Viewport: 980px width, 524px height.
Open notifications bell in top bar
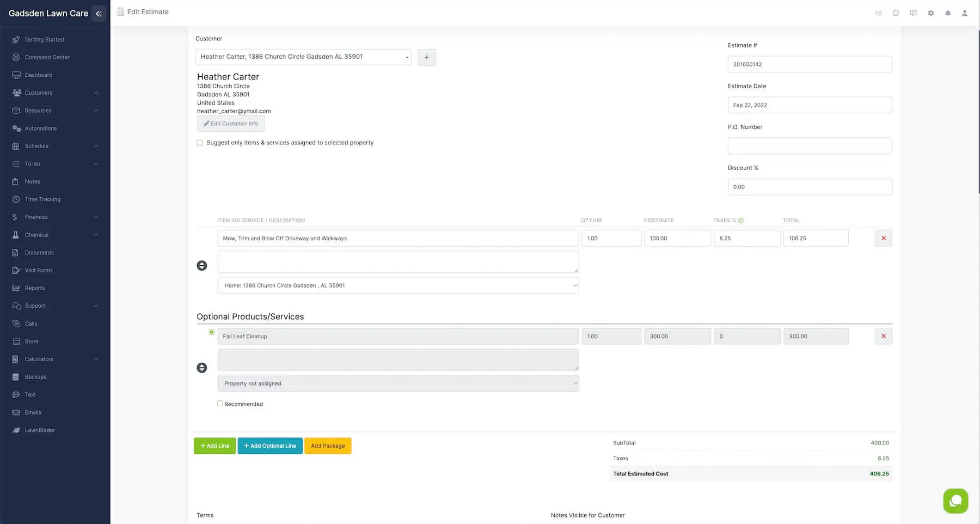point(948,13)
